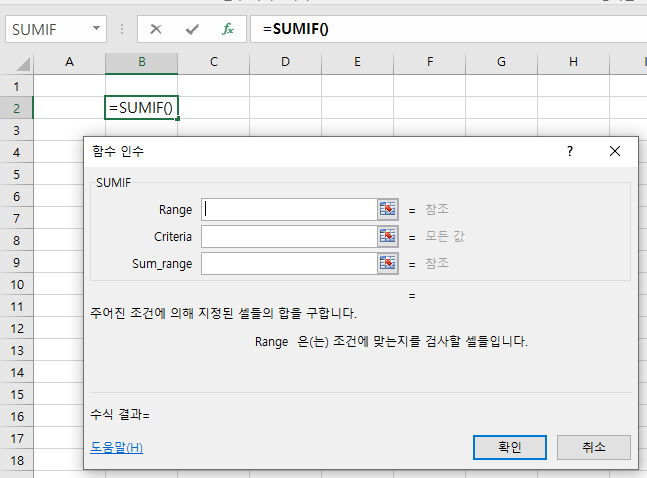
Task: Click the Sum_range collapse dialog icon
Action: click(x=388, y=263)
